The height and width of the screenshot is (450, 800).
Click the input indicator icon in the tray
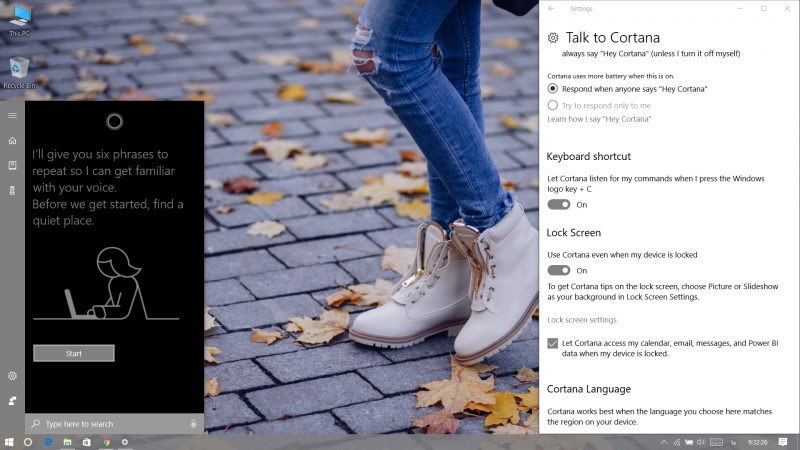734,442
